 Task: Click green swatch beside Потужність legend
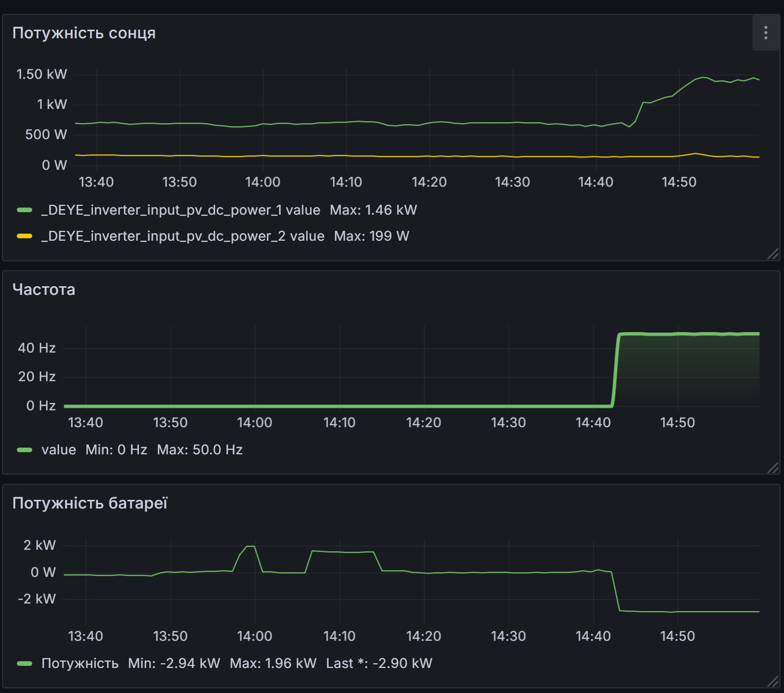[25, 663]
